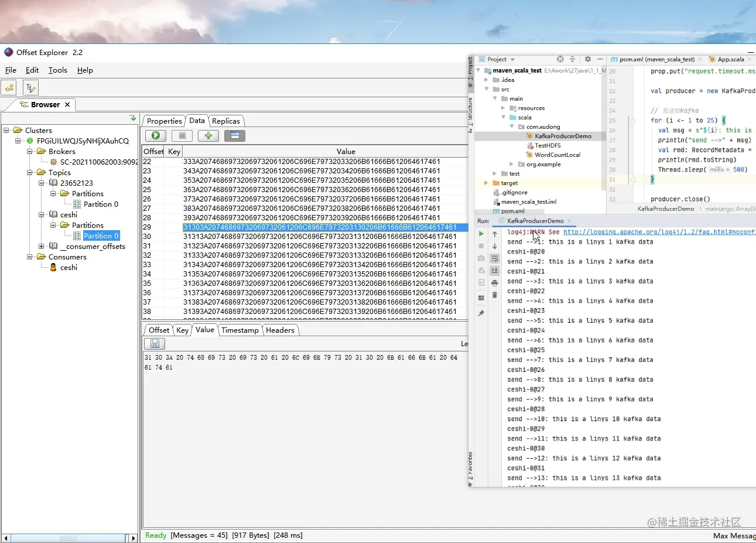Click the view layout toggle button
This screenshot has height=543, width=756.
[234, 135]
